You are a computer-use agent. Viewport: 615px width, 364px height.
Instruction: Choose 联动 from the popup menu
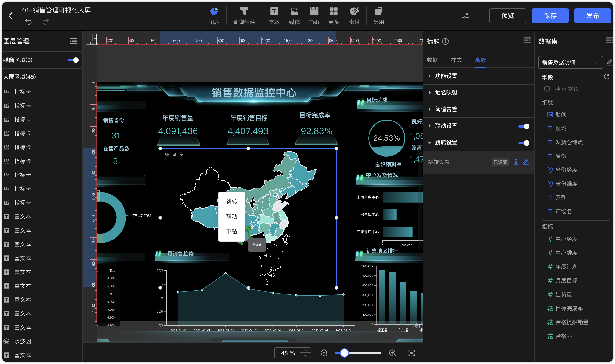[231, 217]
